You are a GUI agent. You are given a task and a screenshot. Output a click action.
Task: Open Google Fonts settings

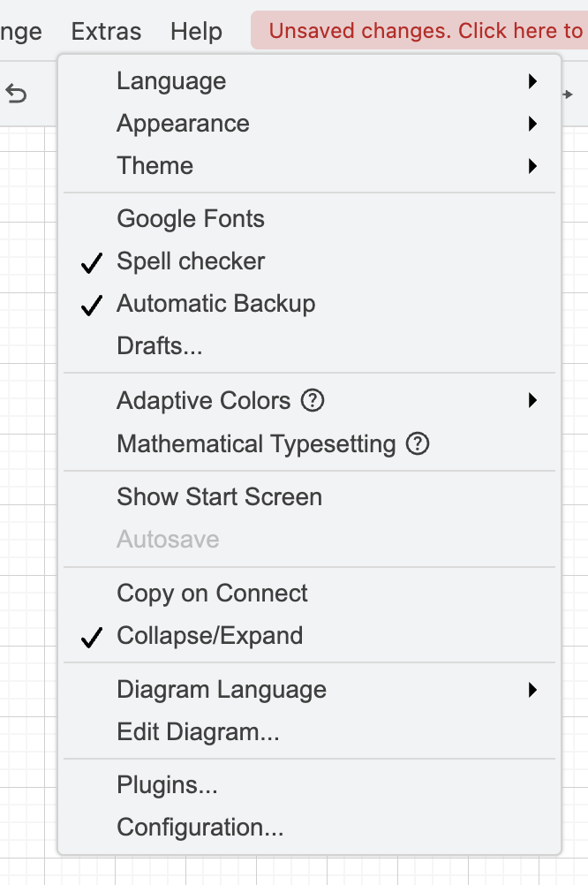tap(191, 218)
